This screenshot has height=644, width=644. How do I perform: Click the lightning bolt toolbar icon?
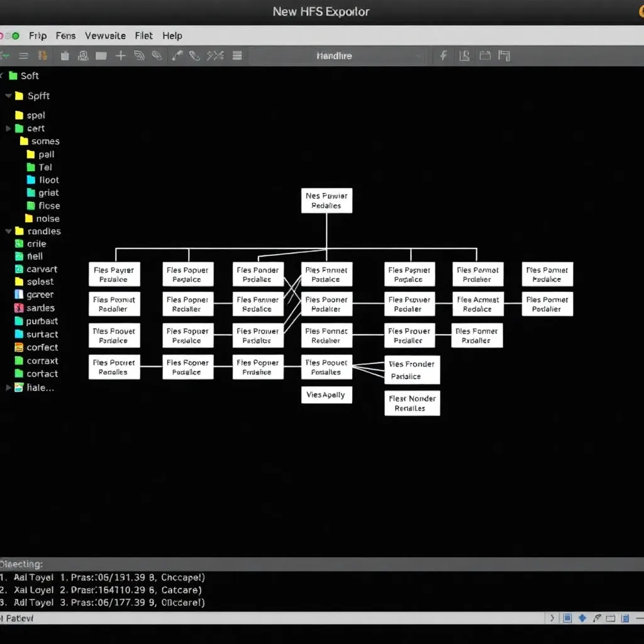coord(443,56)
